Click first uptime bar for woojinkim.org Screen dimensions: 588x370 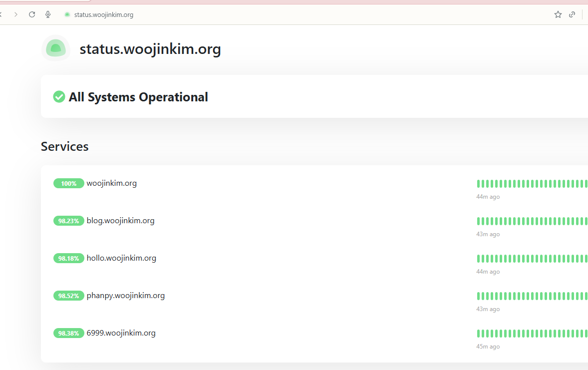click(478, 184)
